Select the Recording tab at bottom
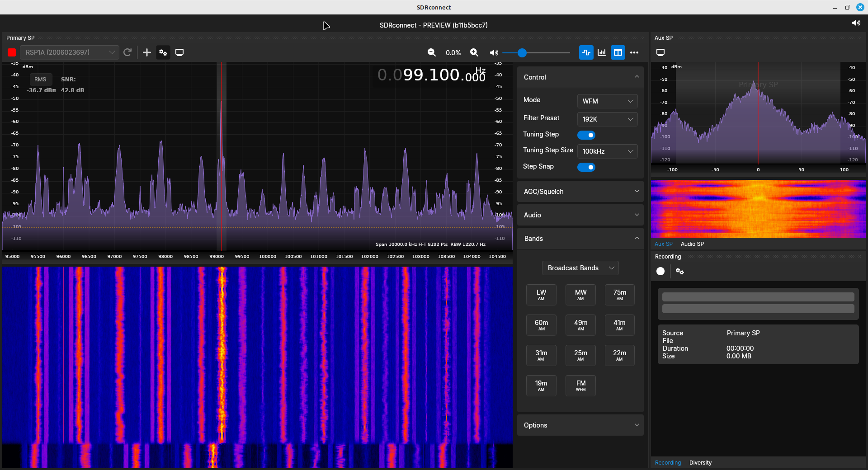The image size is (868, 470). [x=668, y=463]
